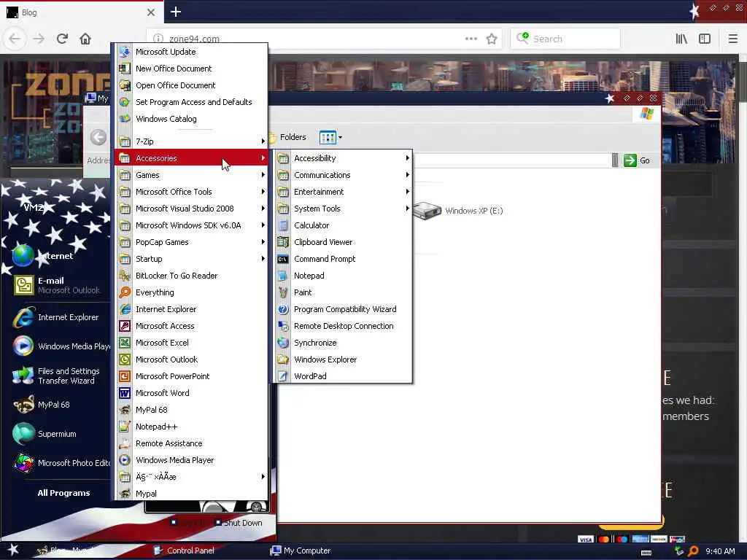Launch Command Prompt in Accessories submenu
The image size is (747, 560).
(343, 259)
